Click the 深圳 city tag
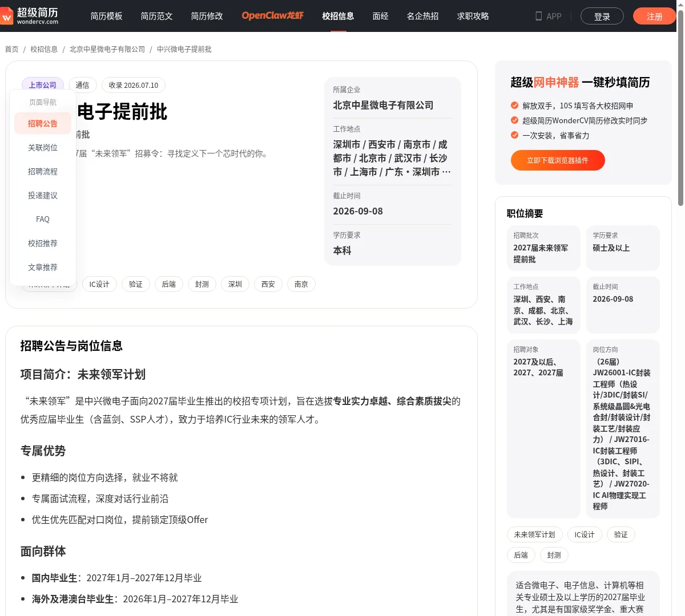Viewport: 685px width, 616px height. (x=235, y=284)
